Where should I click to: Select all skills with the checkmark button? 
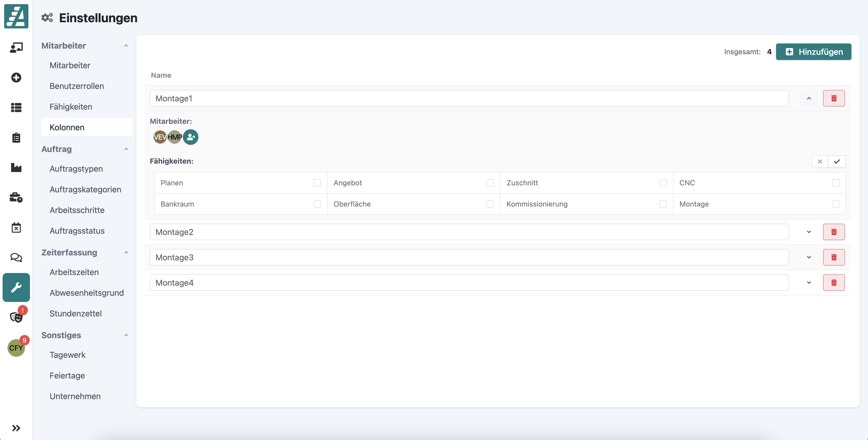point(837,162)
